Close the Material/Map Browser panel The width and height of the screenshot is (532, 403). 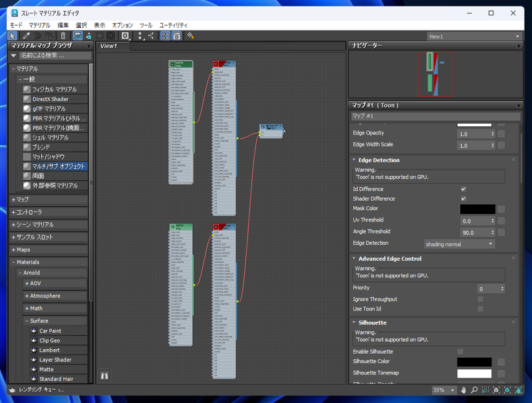(x=88, y=46)
